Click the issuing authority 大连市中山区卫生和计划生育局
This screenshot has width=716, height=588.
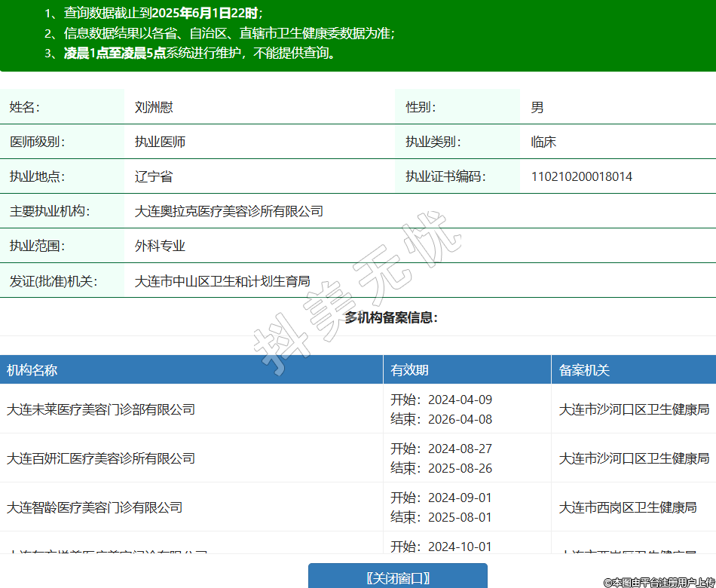(222, 281)
